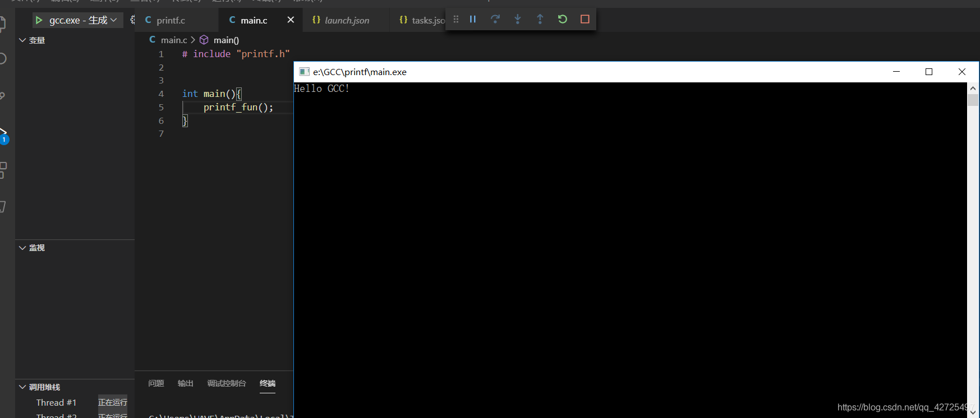Click the include "printf.h" line

tap(236, 54)
